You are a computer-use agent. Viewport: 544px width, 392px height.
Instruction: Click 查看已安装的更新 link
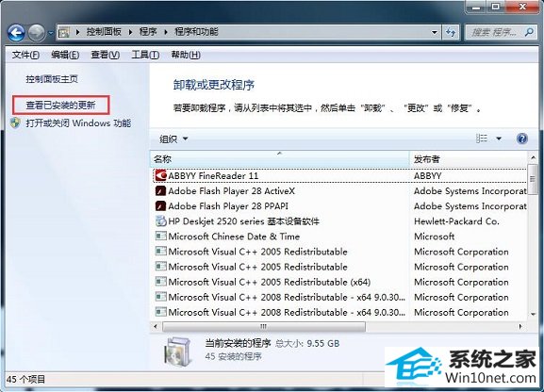(60, 106)
